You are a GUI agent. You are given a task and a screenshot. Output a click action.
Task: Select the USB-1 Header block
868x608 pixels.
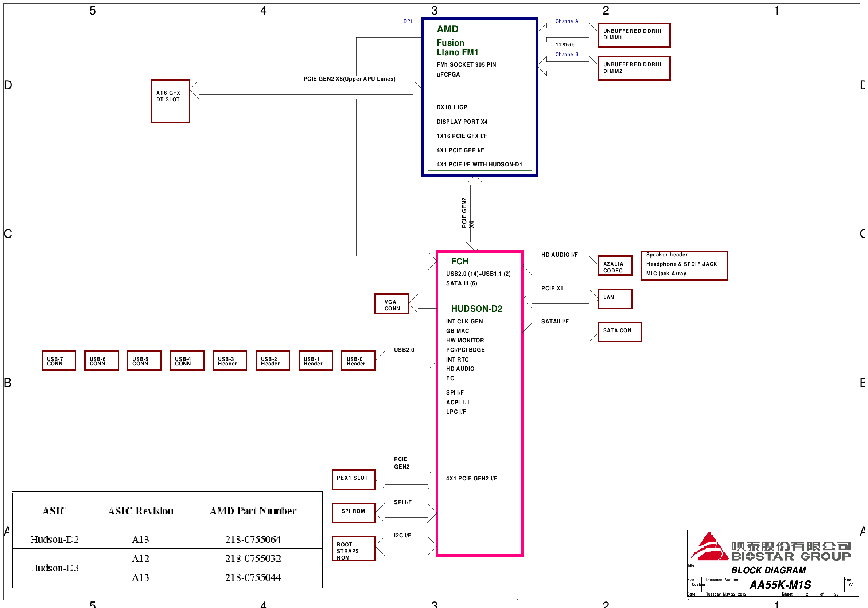316,361
